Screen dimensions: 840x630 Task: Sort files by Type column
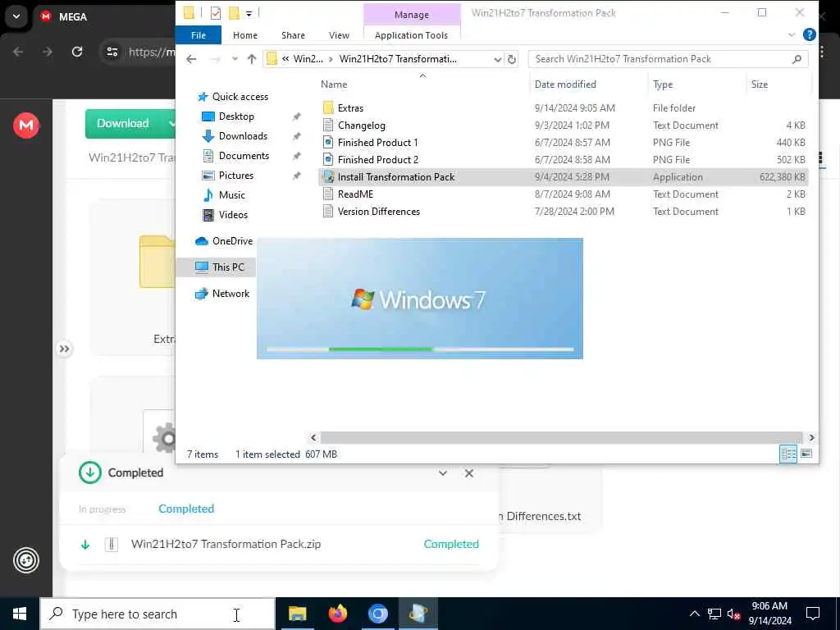[663, 84]
